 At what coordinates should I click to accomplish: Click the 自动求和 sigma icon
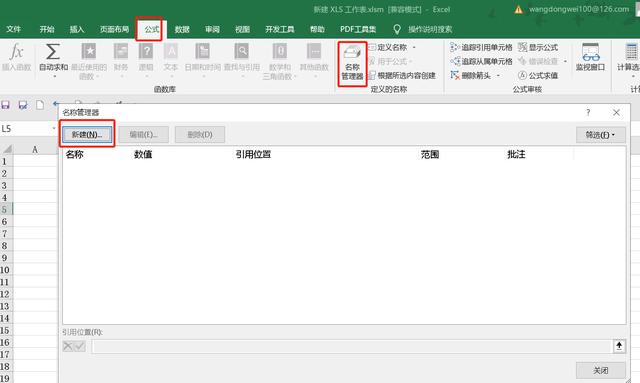coord(53,52)
